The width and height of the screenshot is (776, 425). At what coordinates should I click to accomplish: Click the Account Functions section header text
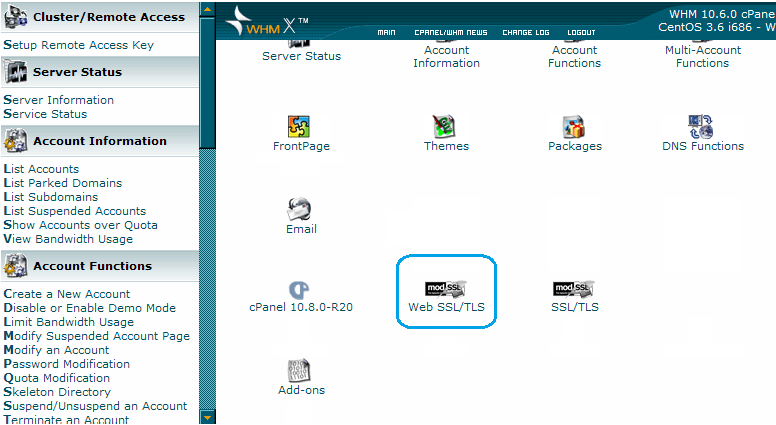click(93, 266)
